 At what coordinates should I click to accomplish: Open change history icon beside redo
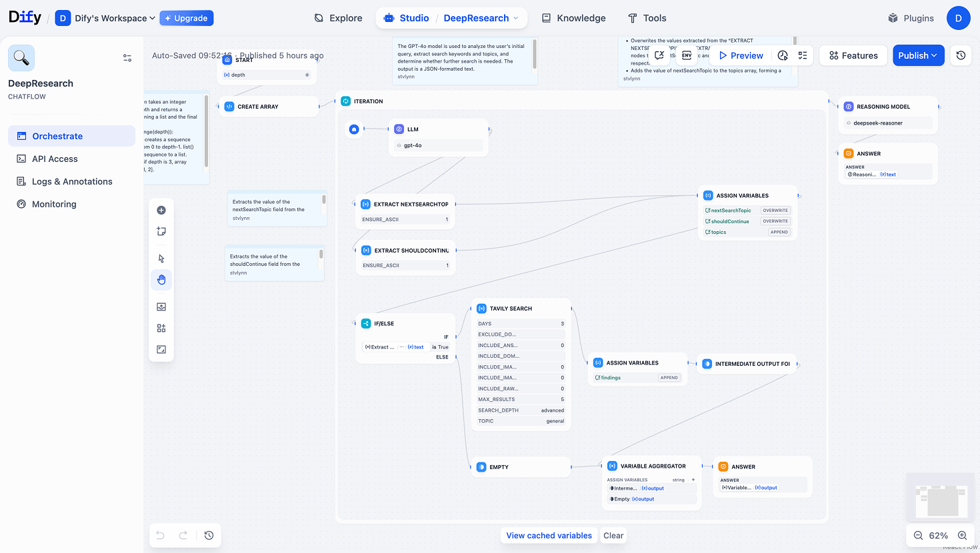click(x=209, y=535)
